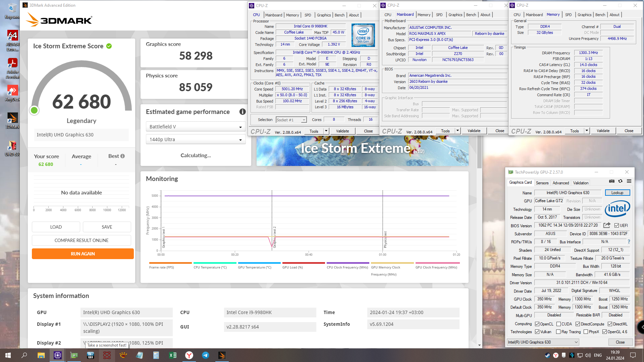
Task: Open GPU selector dropdown in GPU-Z
Action: coord(543,342)
